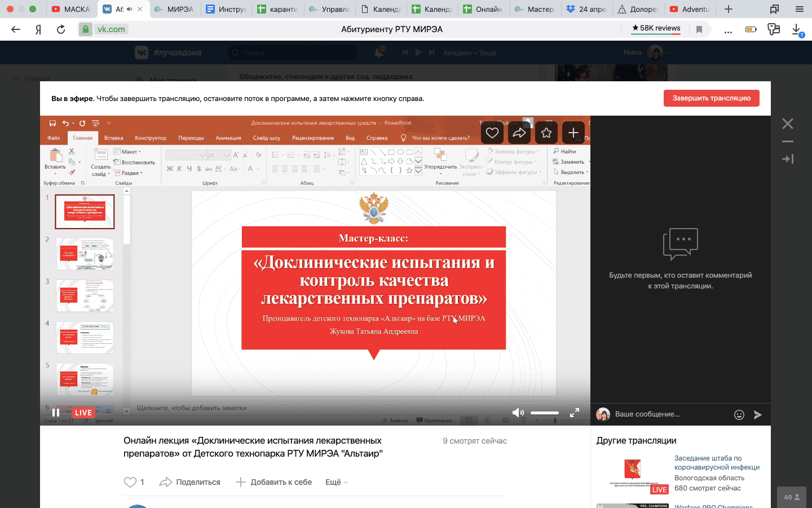Click the battery saver icon in toolbar

tap(751, 29)
